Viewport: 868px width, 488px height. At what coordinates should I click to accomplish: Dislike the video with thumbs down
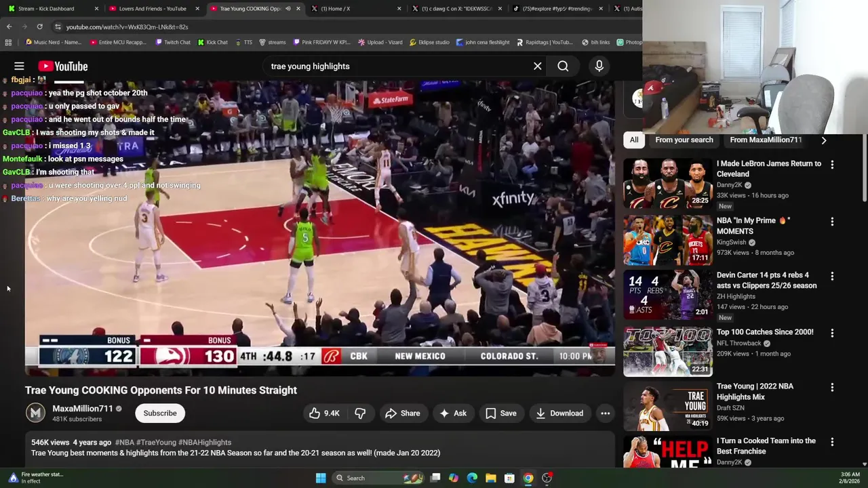[360, 413]
